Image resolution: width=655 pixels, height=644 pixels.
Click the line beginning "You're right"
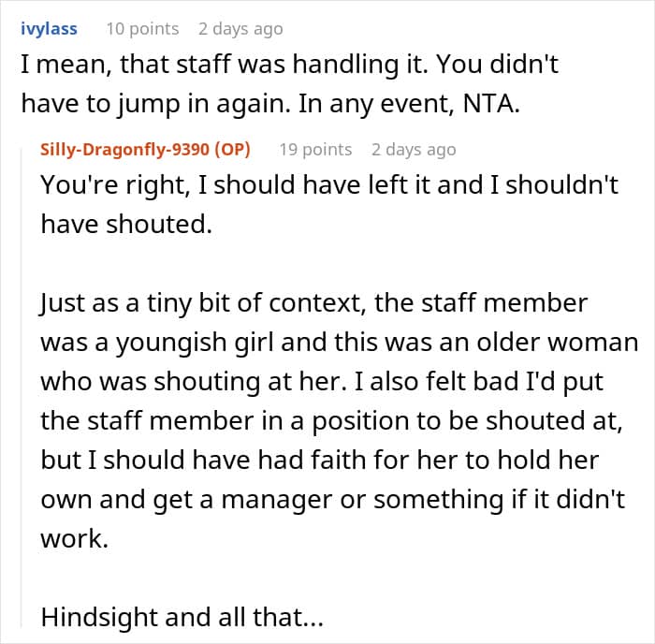coord(329,184)
